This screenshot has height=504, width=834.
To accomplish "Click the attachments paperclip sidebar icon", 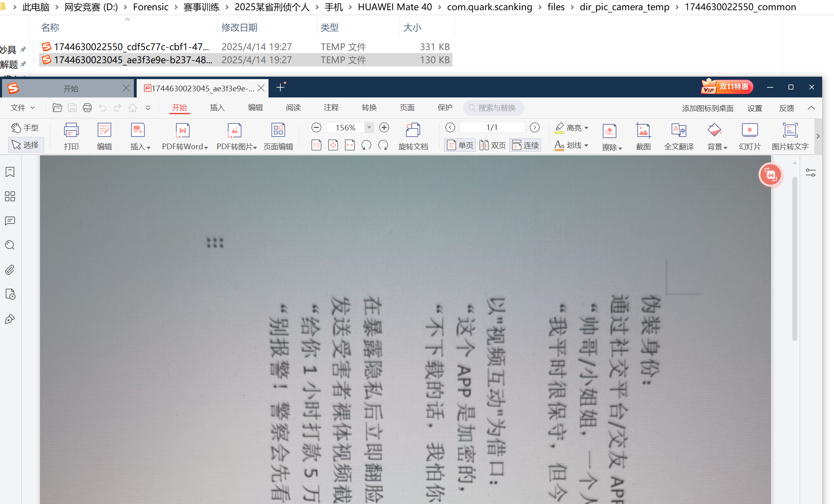I will click(10, 270).
